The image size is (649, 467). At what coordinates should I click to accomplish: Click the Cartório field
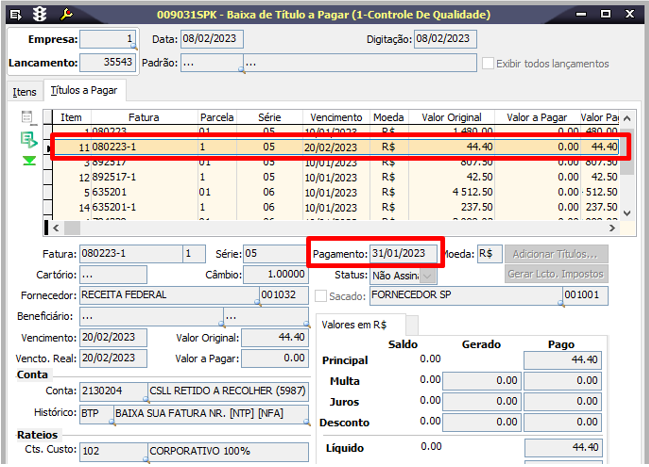click(x=113, y=274)
